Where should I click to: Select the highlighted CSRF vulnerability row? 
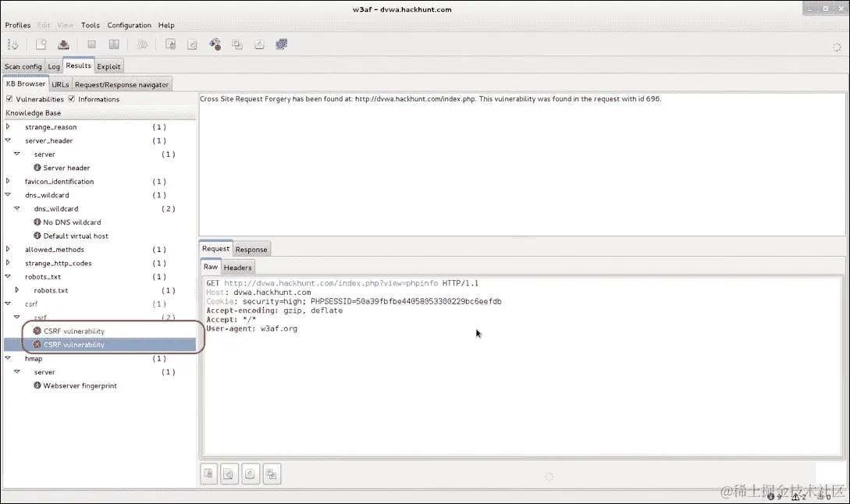coord(100,344)
